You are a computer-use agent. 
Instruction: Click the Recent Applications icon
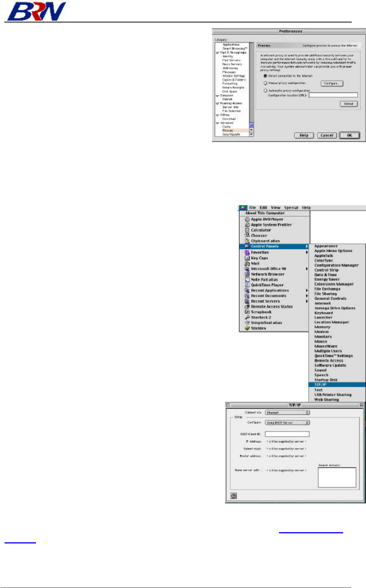tap(247, 291)
